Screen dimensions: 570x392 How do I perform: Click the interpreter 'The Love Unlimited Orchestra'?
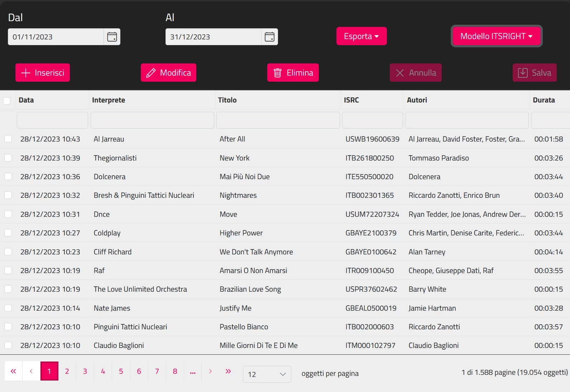[x=140, y=289]
